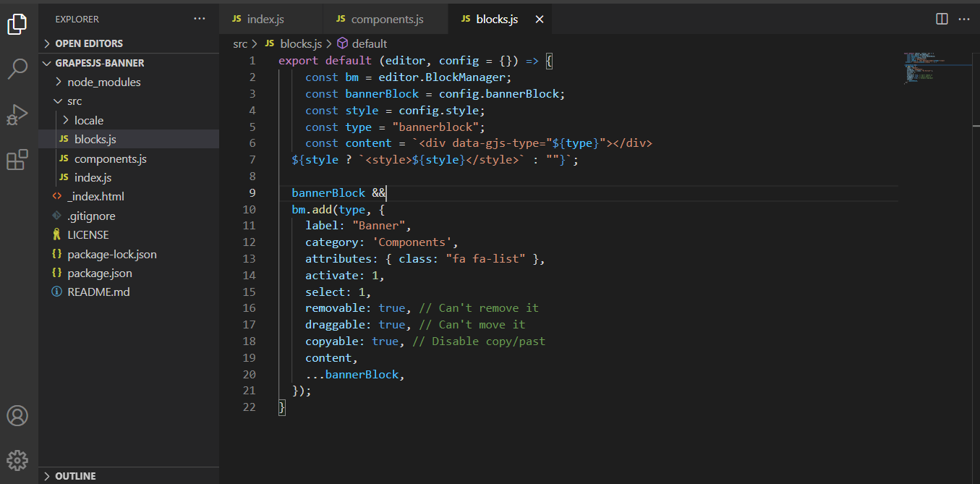The height and width of the screenshot is (484, 980).
Task: Click the JS file icon beside components.js in explorer
Action: point(64,158)
